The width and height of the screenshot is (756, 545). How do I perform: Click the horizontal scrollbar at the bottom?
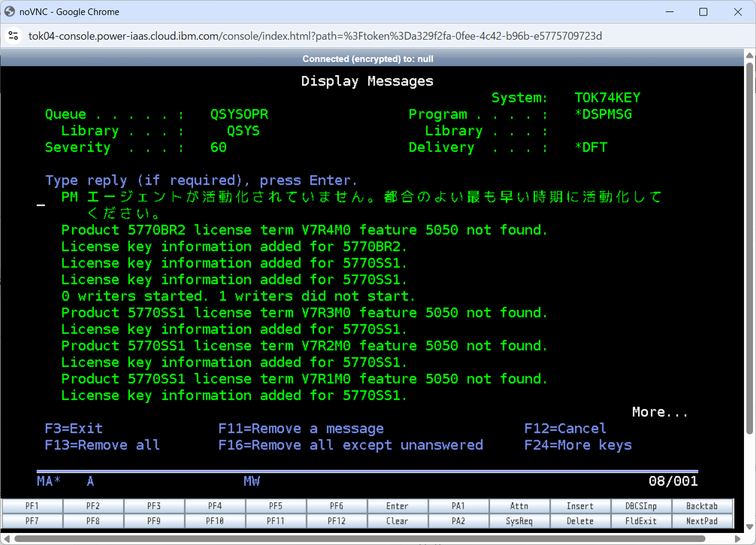pos(358,538)
